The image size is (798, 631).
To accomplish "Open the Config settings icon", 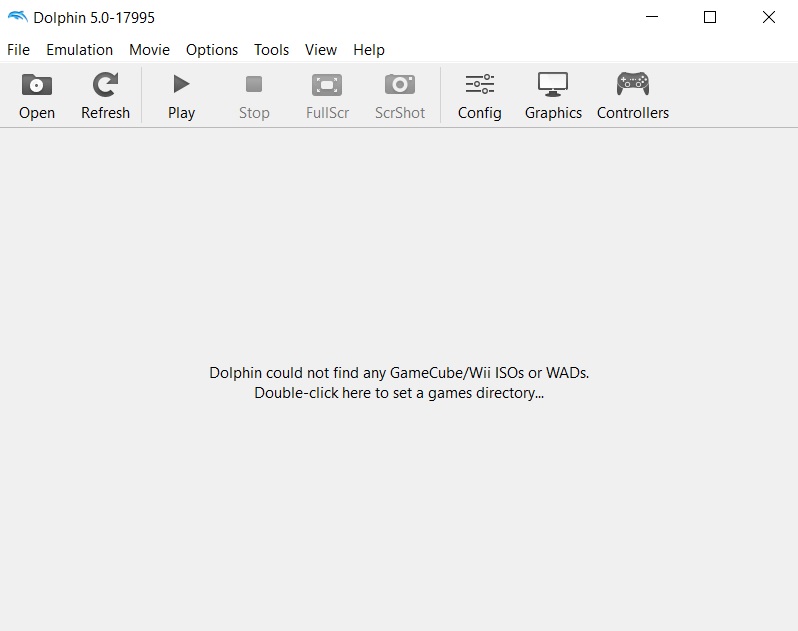I will pos(479,86).
